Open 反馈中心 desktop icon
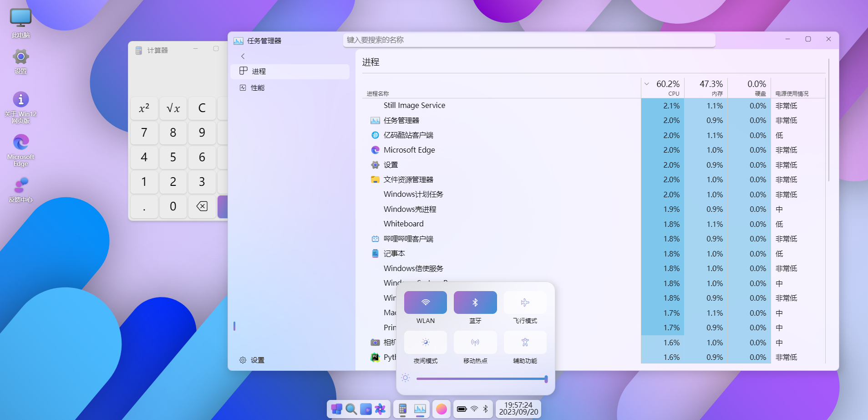Viewport: 868px width, 420px height. pyautogui.click(x=20, y=190)
